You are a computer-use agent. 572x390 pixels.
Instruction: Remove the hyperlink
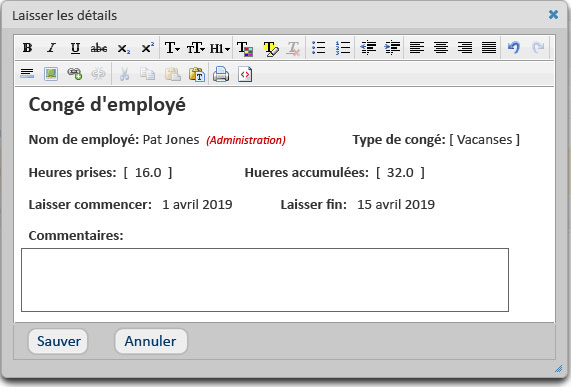point(98,74)
